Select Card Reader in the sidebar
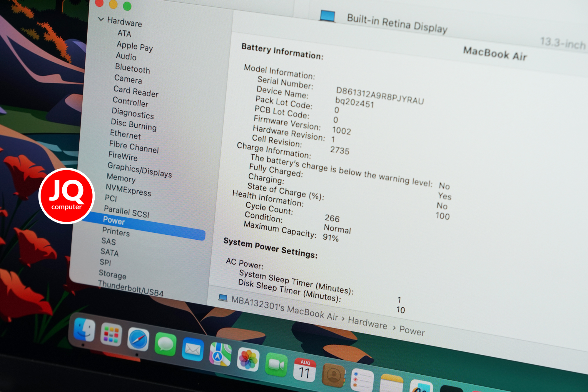 click(x=136, y=91)
